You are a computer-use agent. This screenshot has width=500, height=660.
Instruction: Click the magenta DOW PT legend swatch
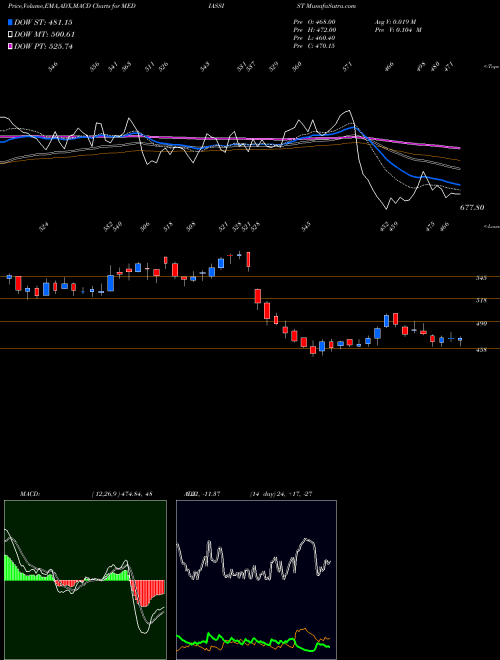point(10,46)
